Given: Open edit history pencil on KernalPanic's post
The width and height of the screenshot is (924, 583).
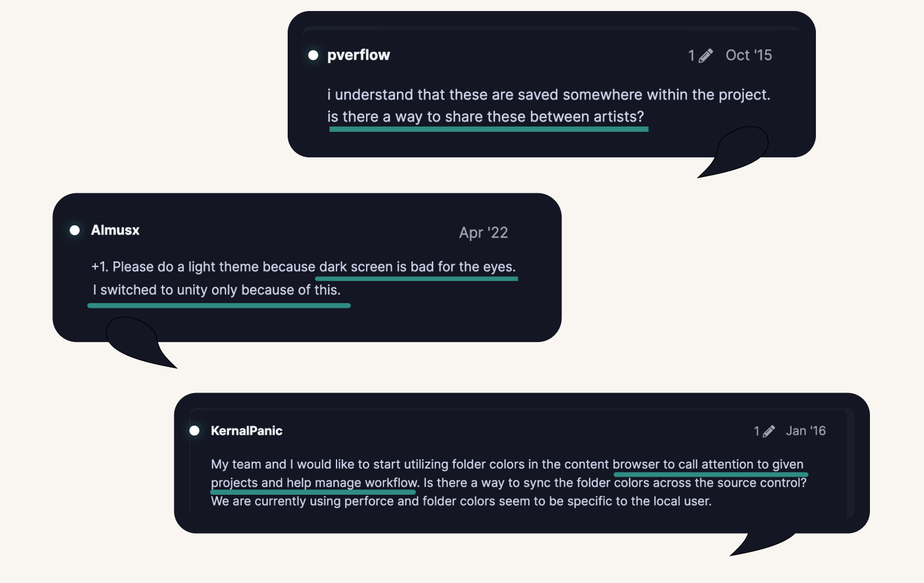Looking at the screenshot, I should (x=769, y=431).
